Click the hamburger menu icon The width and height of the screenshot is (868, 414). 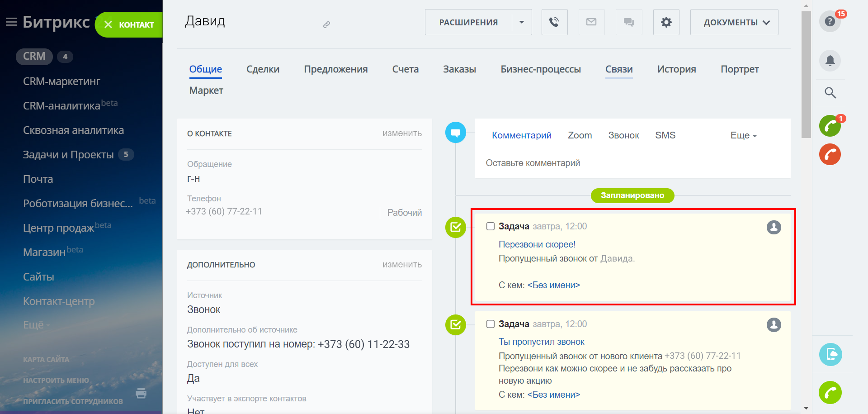(11, 22)
